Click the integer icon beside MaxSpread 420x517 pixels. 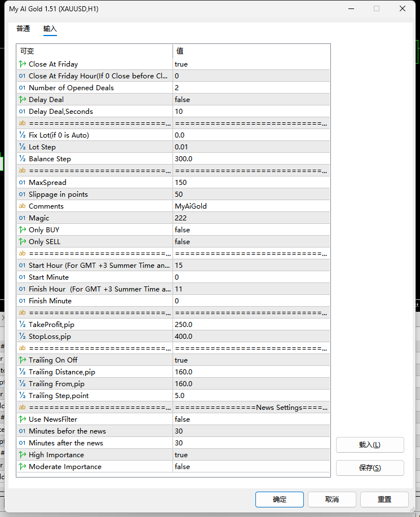(22, 182)
